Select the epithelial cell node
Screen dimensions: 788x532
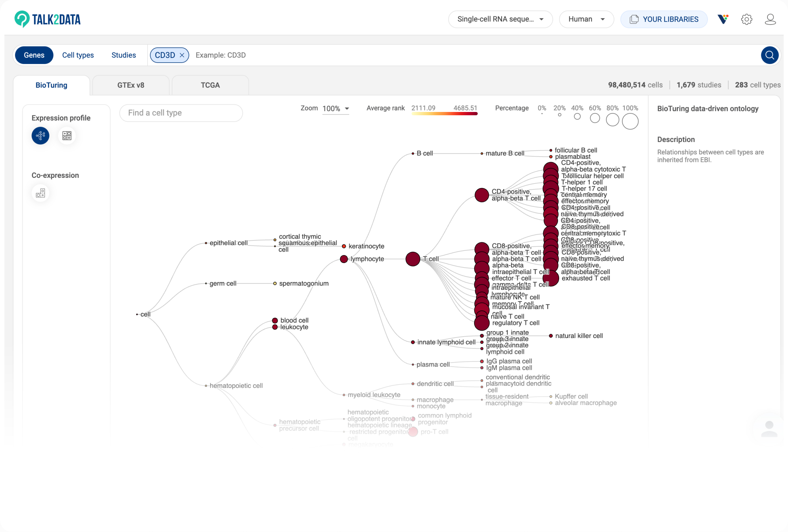tap(206, 243)
